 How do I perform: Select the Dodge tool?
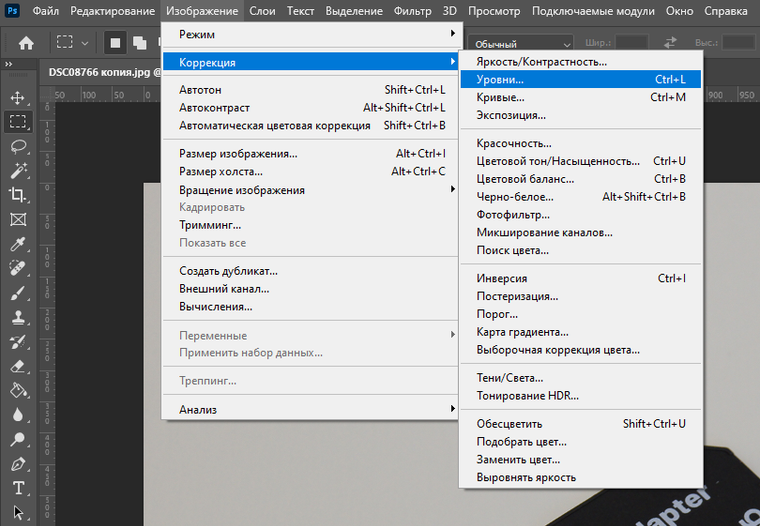point(18,439)
